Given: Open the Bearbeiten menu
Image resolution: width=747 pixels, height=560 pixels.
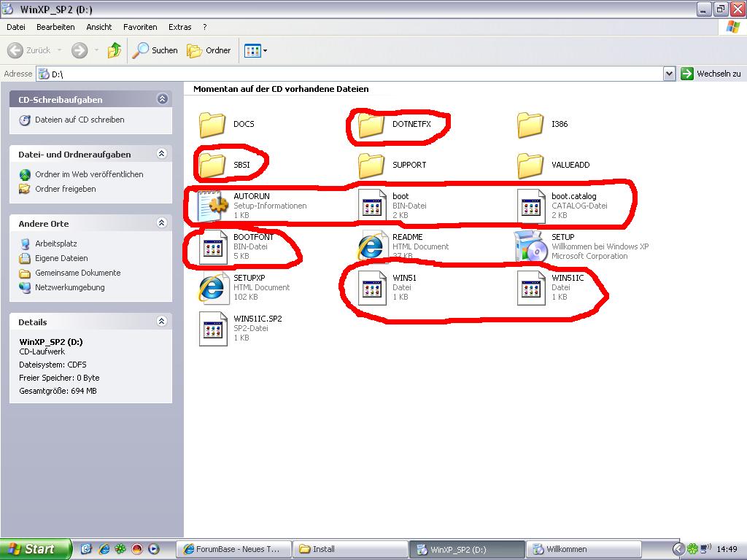Looking at the screenshot, I should point(55,27).
